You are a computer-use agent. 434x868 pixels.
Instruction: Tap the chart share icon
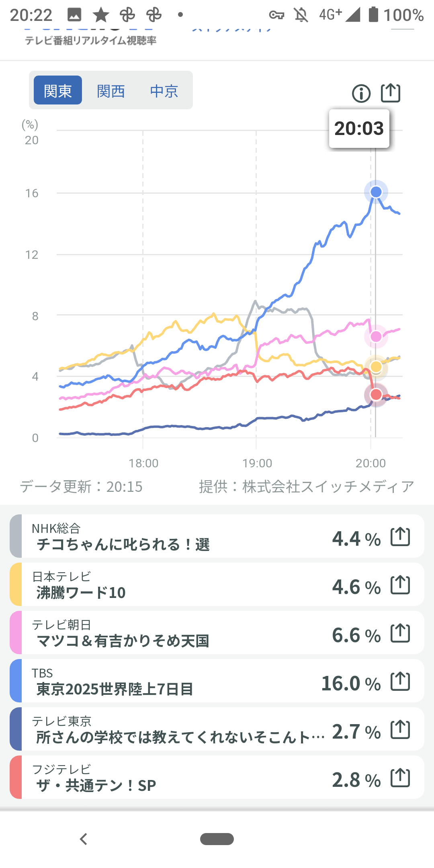390,93
